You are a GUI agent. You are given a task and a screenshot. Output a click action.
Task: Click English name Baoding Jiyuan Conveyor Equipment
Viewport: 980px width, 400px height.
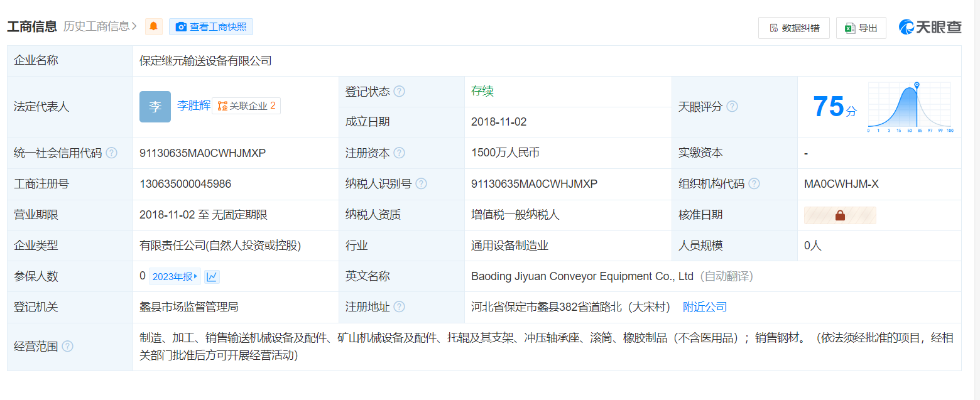pyautogui.click(x=582, y=276)
